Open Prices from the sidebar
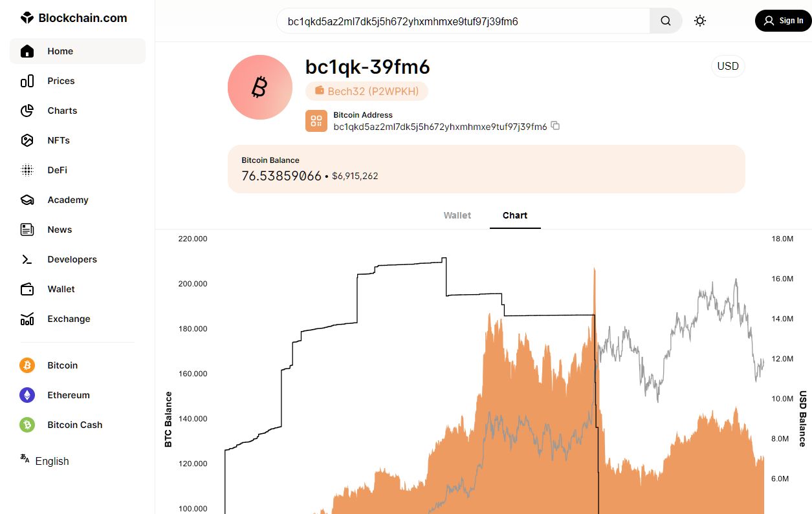Viewport: 812px width, 514px height. pos(61,81)
